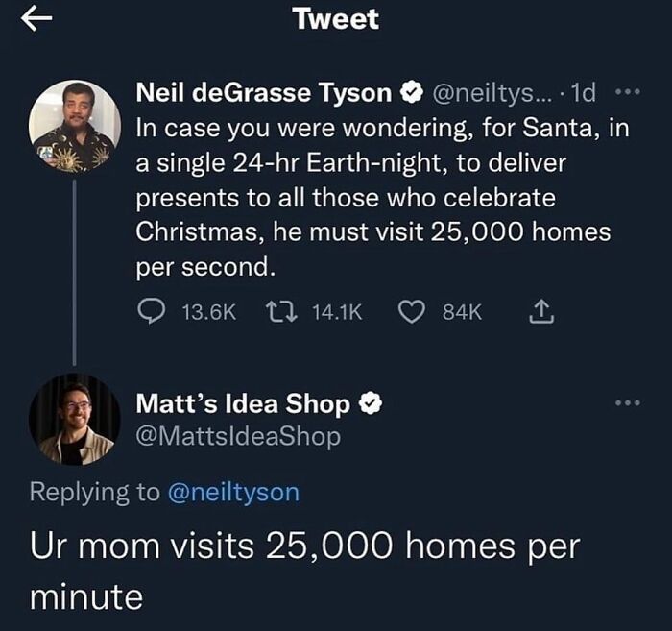Click the @MattsIdeaShop handle
Image resolution: width=672 pixels, height=631 pixels.
pyautogui.click(x=238, y=437)
